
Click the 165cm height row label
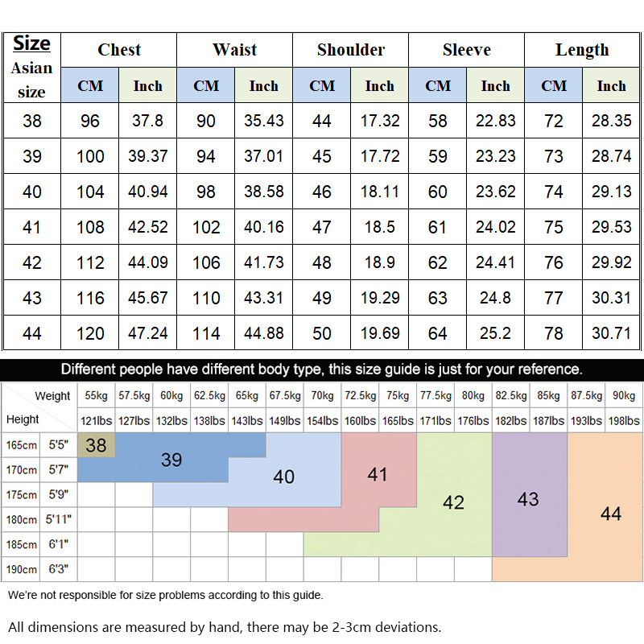[22, 445]
